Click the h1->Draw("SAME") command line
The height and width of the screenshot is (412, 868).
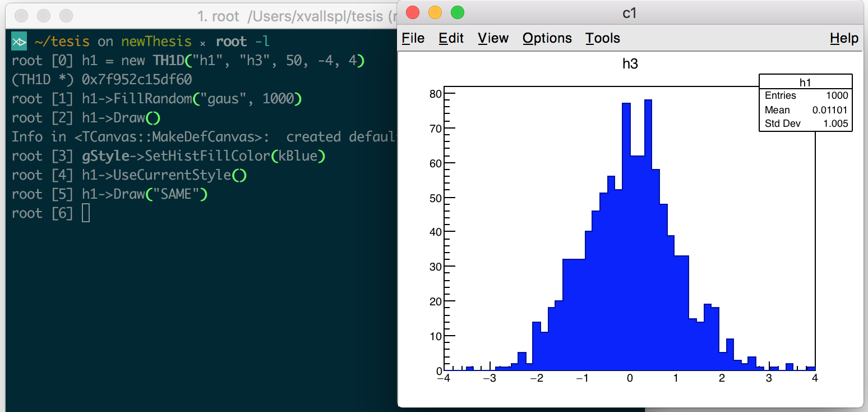point(109,194)
